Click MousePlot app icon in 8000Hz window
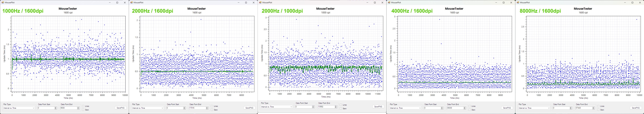The width and height of the screenshot is (644, 114). pyautogui.click(x=518, y=2)
